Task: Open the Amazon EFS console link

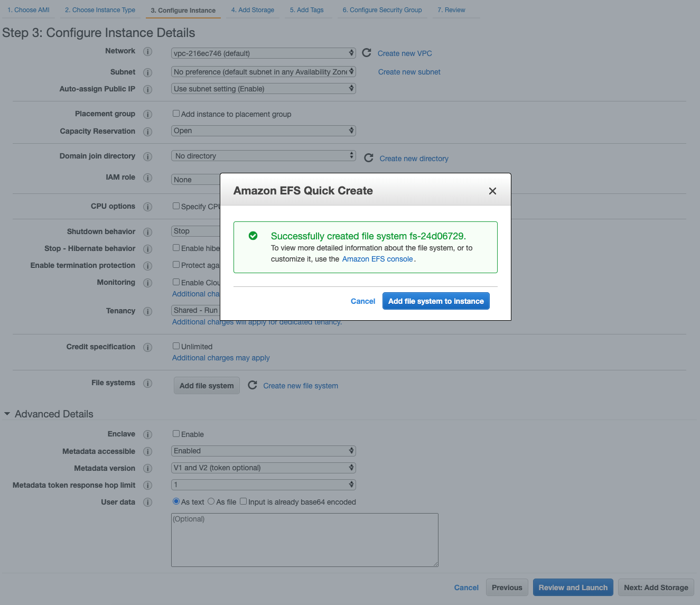Action: (x=377, y=259)
